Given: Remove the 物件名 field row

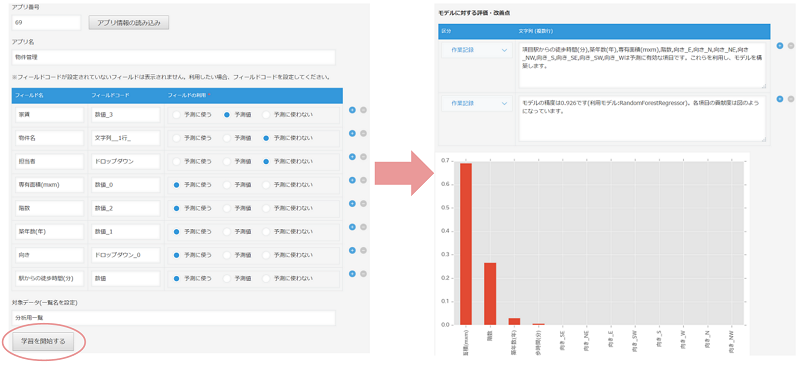Looking at the screenshot, I should point(363,133).
